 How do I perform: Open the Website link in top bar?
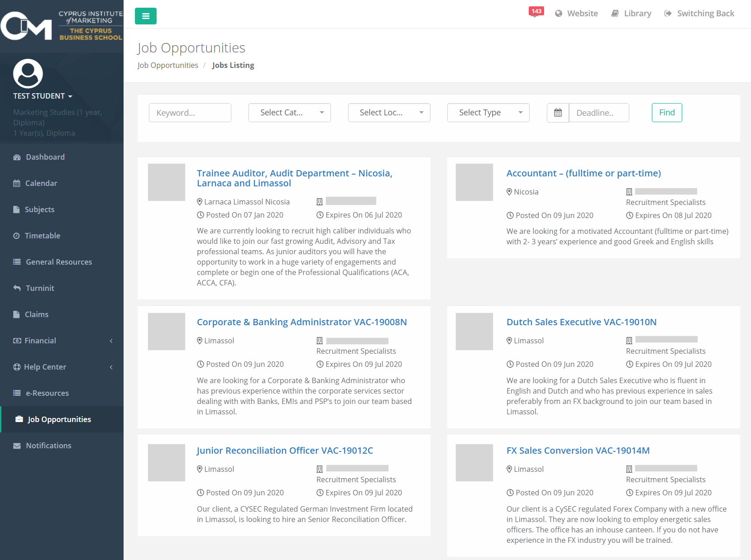click(576, 14)
